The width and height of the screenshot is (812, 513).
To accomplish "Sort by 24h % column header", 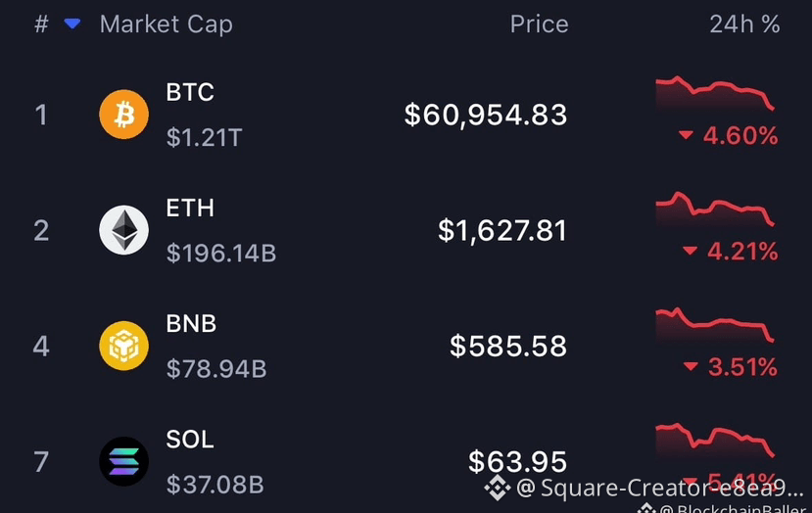I will pyautogui.click(x=744, y=24).
